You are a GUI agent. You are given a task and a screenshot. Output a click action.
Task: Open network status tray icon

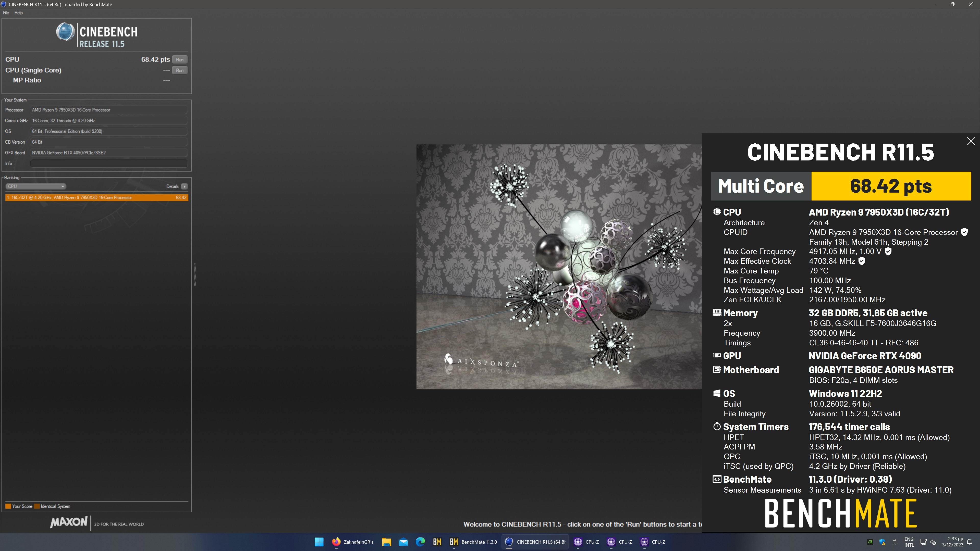click(x=923, y=542)
